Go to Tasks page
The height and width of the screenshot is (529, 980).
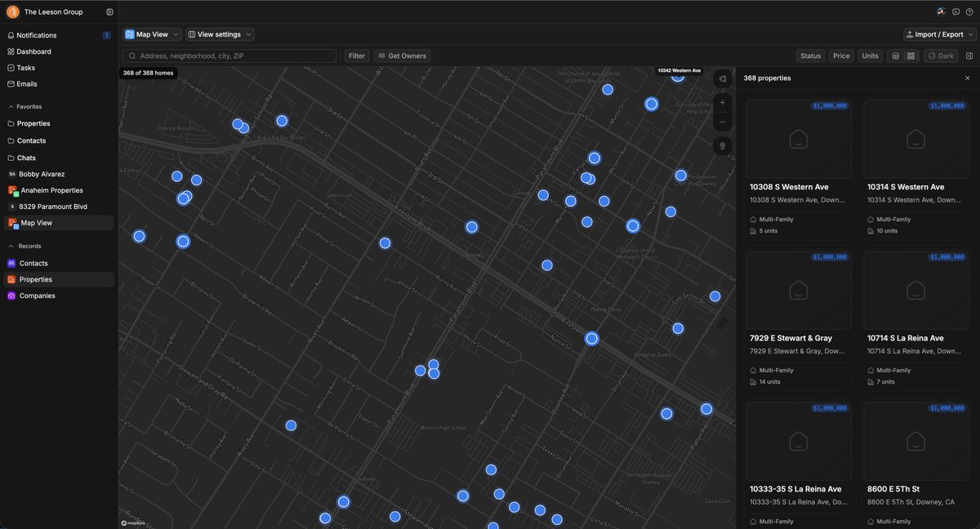[x=59, y=68]
